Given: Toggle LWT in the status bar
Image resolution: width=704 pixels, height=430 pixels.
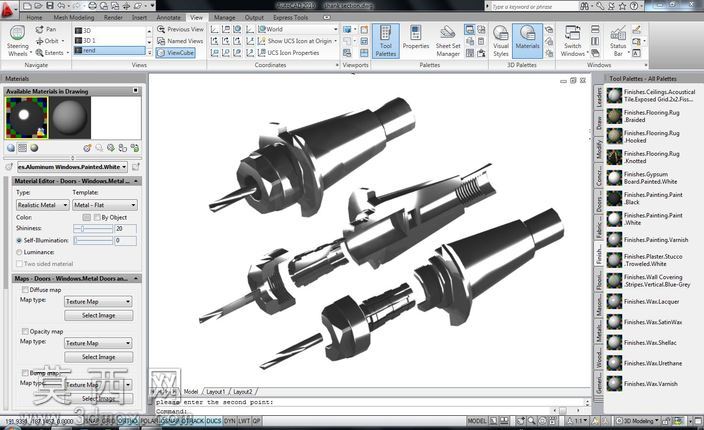Looking at the screenshot, I should (x=244, y=421).
